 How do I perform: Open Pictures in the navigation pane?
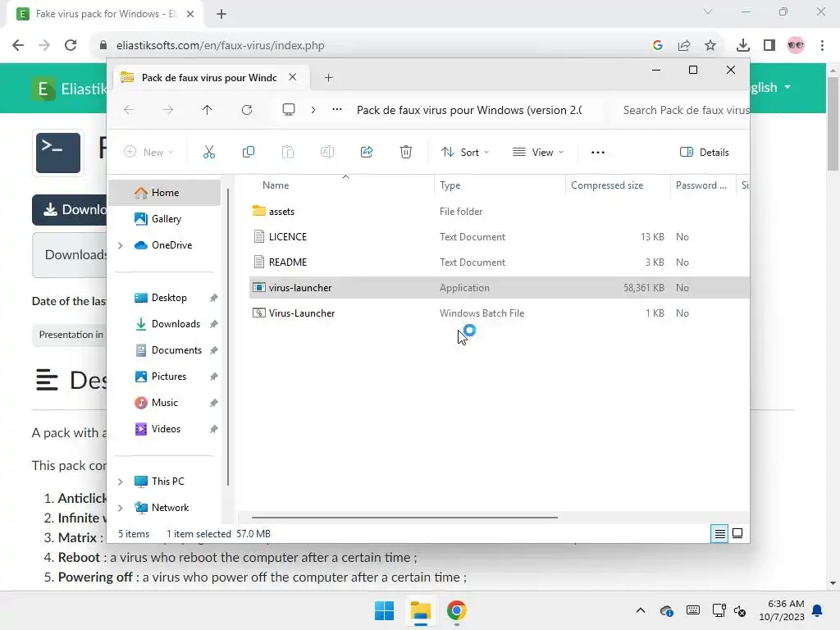tap(164, 377)
